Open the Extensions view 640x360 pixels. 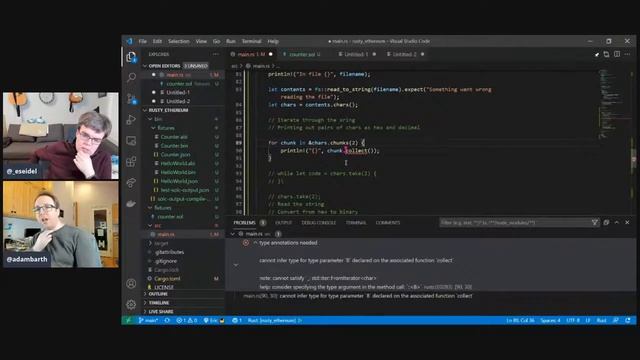pyautogui.click(x=131, y=162)
